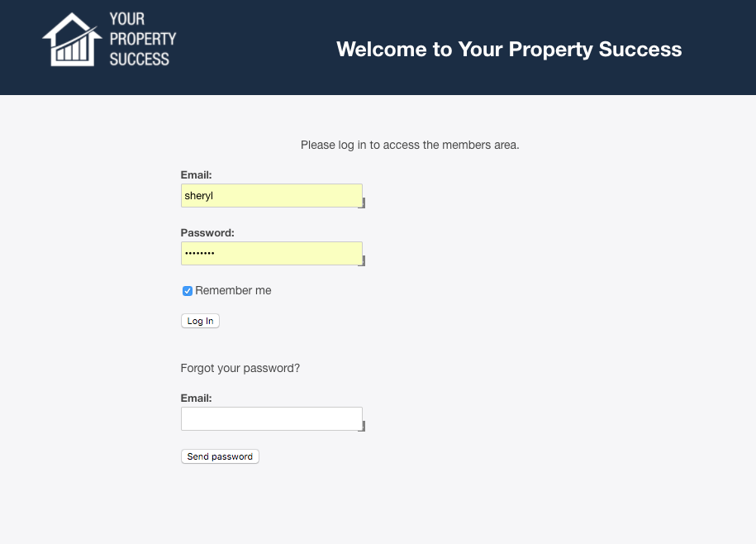Image resolution: width=756 pixels, height=544 pixels.
Task: Click the gray corner icon on login Email field
Action: coord(362,203)
